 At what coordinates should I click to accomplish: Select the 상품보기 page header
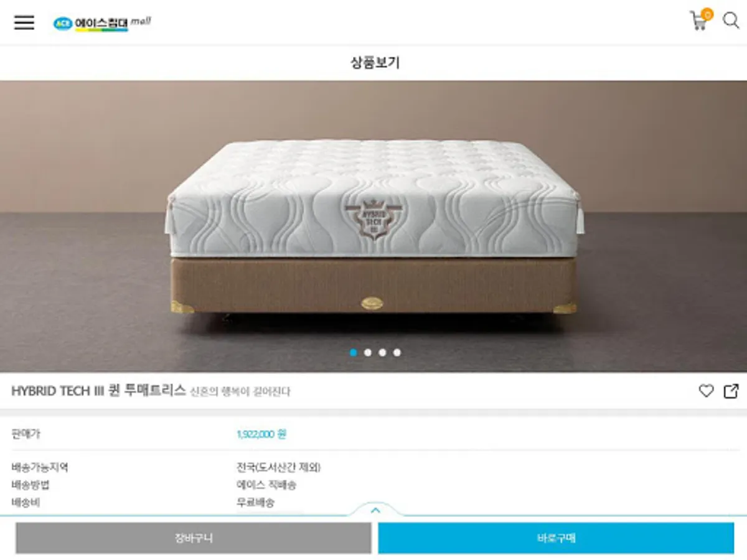pyautogui.click(x=375, y=62)
